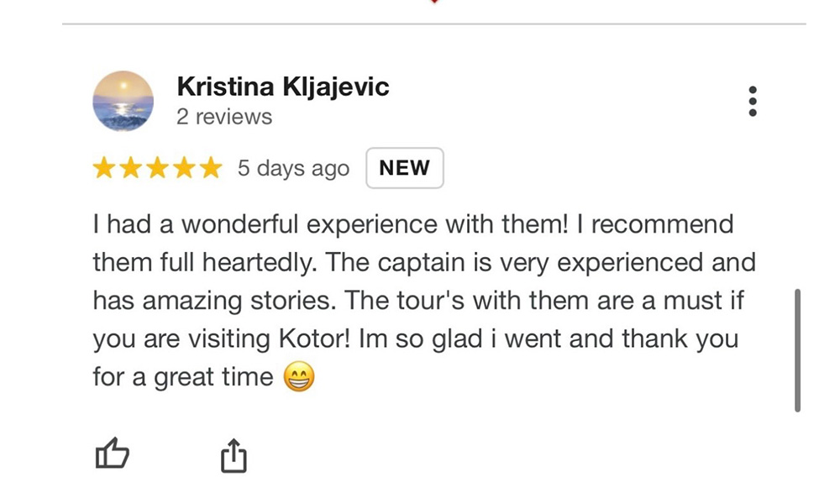Viewport: 840px width, 504px height.
Task: Click the third yellow rating star
Action: 157,169
